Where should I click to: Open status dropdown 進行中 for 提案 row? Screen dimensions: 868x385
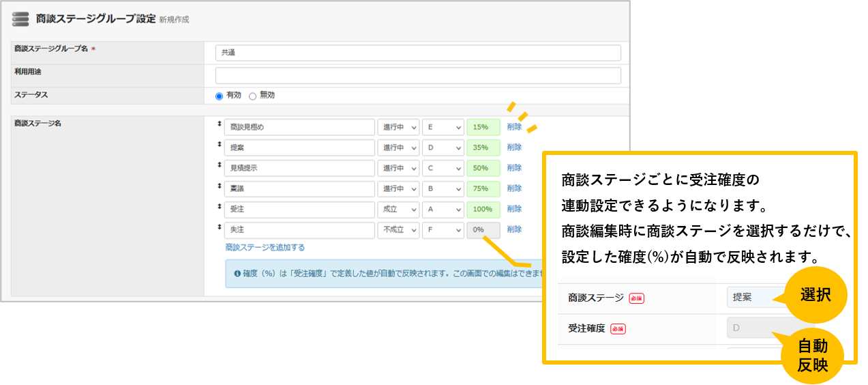point(399,147)
